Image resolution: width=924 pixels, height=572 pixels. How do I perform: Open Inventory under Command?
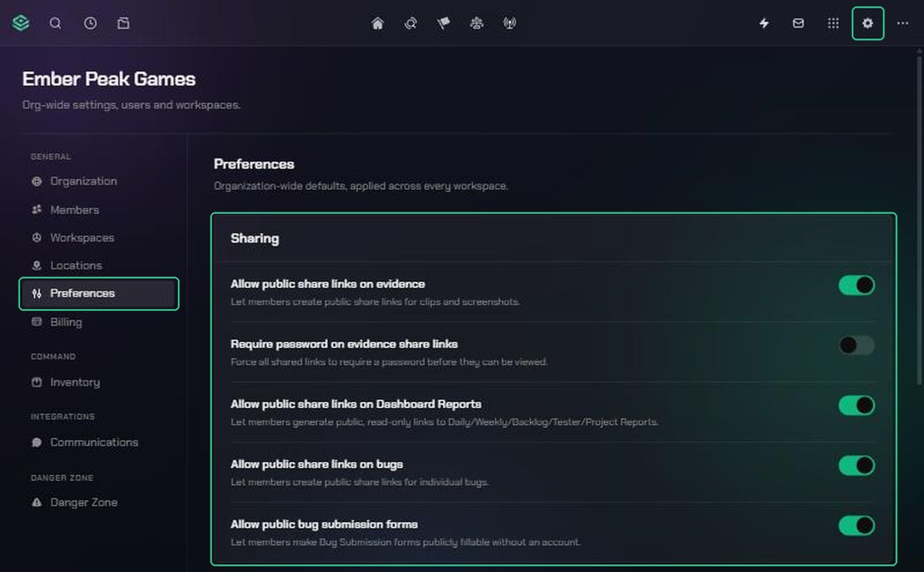point(99,382)
